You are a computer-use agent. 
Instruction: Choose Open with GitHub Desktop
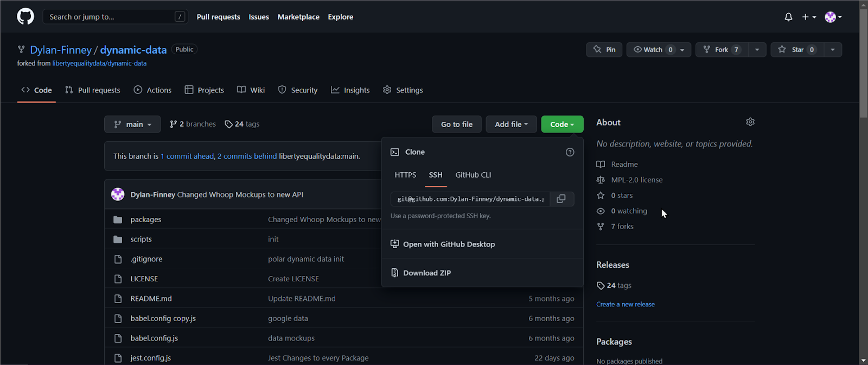coord(443,244)
